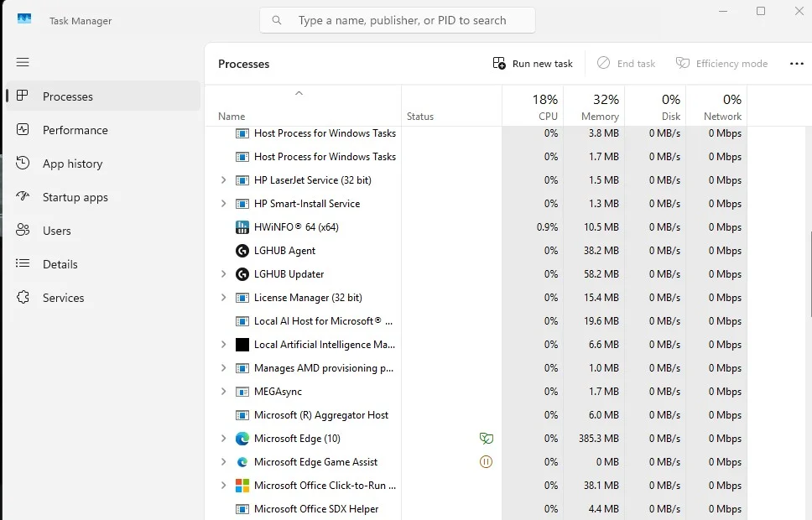This screenshot has height=520, width=812.
Task: Open the three-dots more options menu
Action: pos(796,64)
